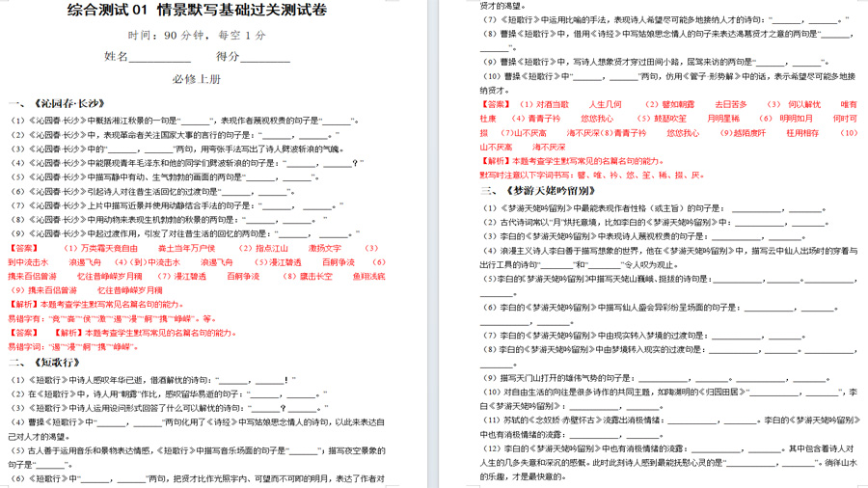This screenshot has width=868, height=488.
Task: Click the heading 二、《短歌行》
Action: point(44,363)
